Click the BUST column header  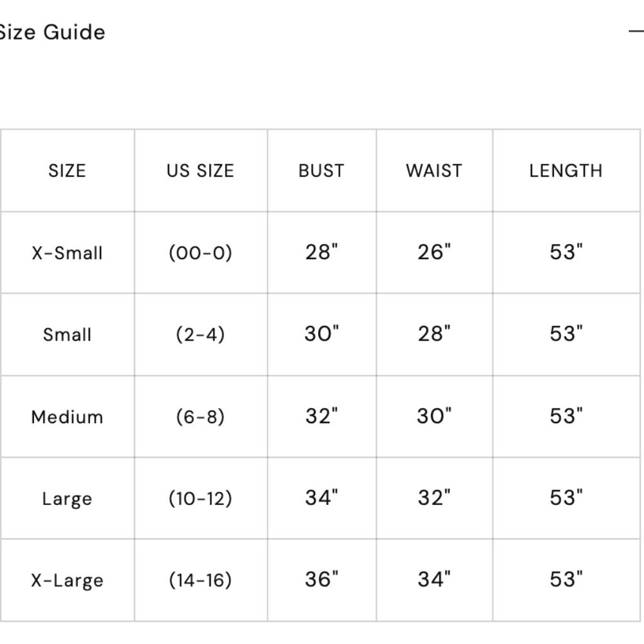click(x=321, y=171)
